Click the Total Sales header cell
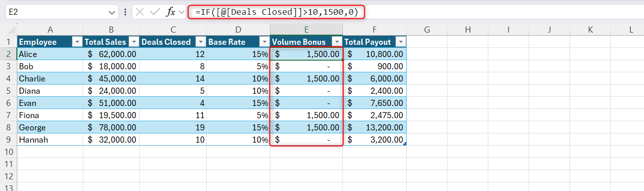Image resolution: width=644 pixels, height=191 pixels. (111, 42)
